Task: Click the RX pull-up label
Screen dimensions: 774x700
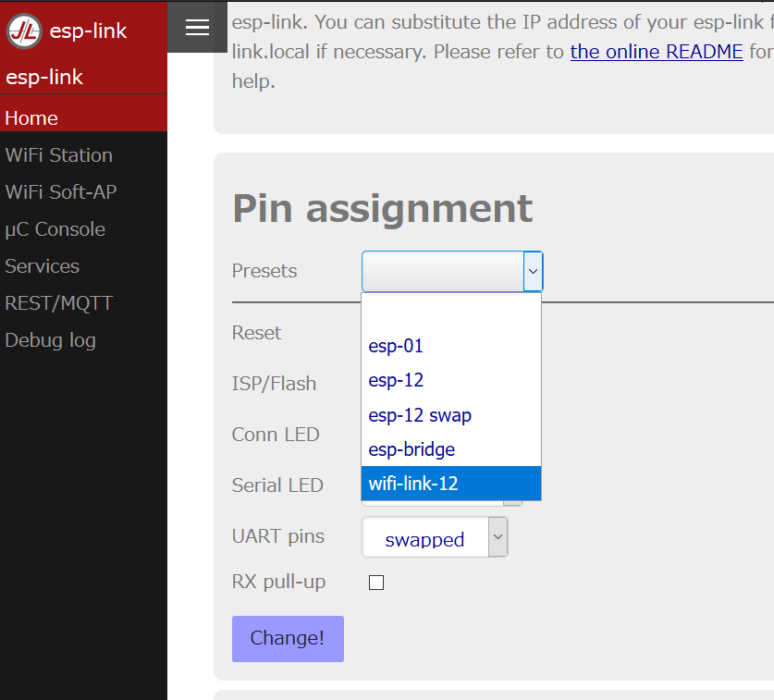Action: coord(278,582)
